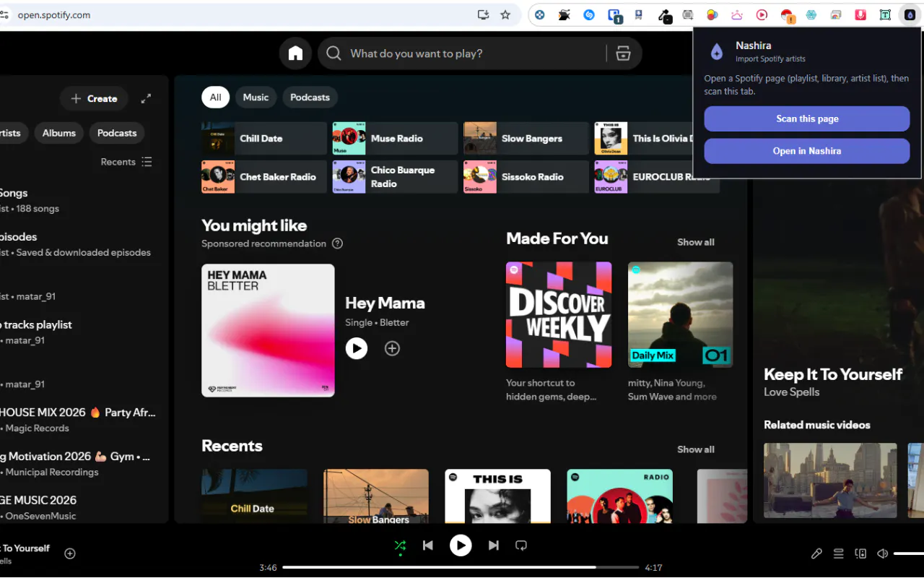Open the Recents sort and view options

click(126, 162)
